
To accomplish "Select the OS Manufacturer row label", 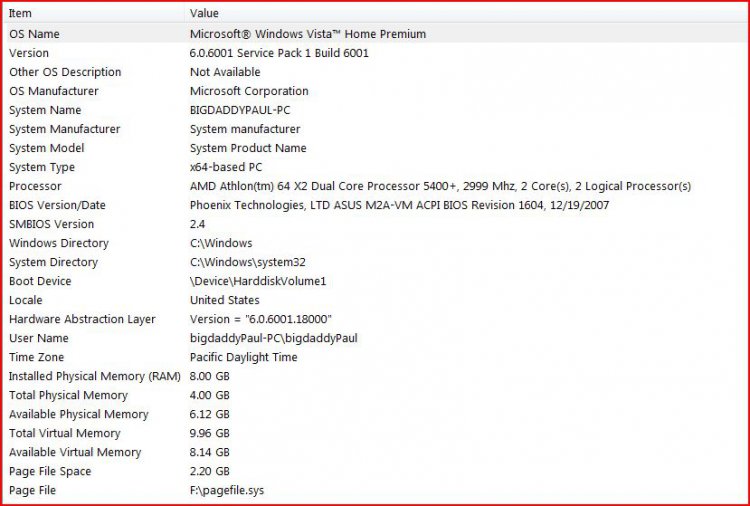I will 54,91.
